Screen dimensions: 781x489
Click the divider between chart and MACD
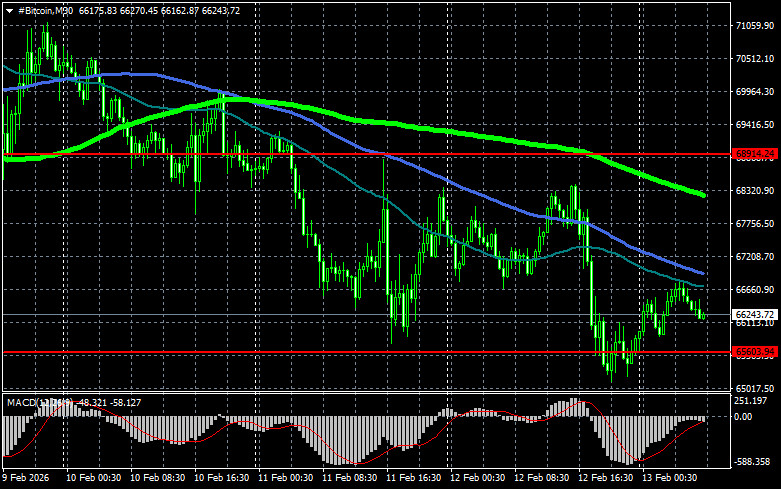[360, 393]
